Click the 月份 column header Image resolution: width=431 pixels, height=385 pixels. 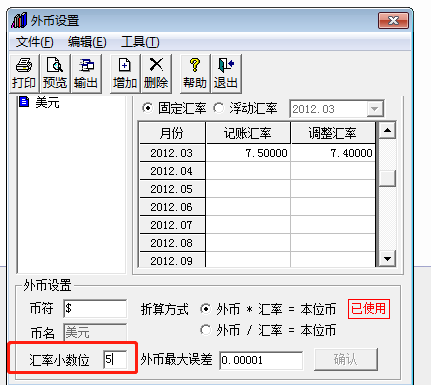pos(172,133)
